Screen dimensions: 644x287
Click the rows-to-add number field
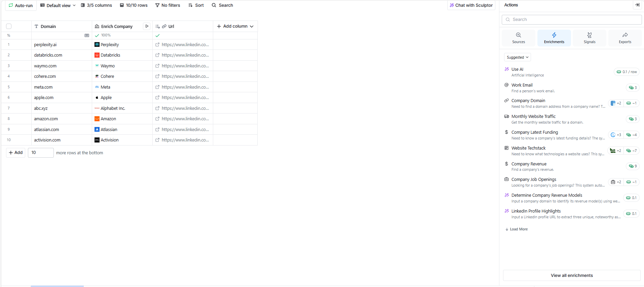pos(41,153)
